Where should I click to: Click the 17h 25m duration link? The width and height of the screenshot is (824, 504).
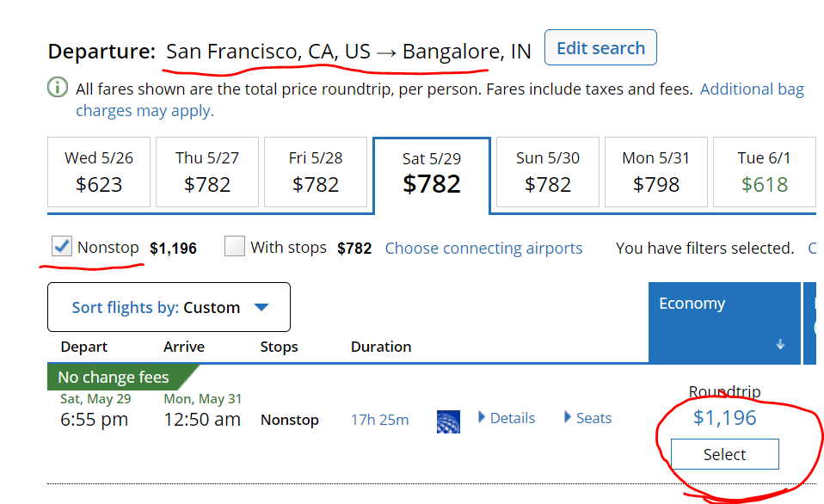click(379, 420)
